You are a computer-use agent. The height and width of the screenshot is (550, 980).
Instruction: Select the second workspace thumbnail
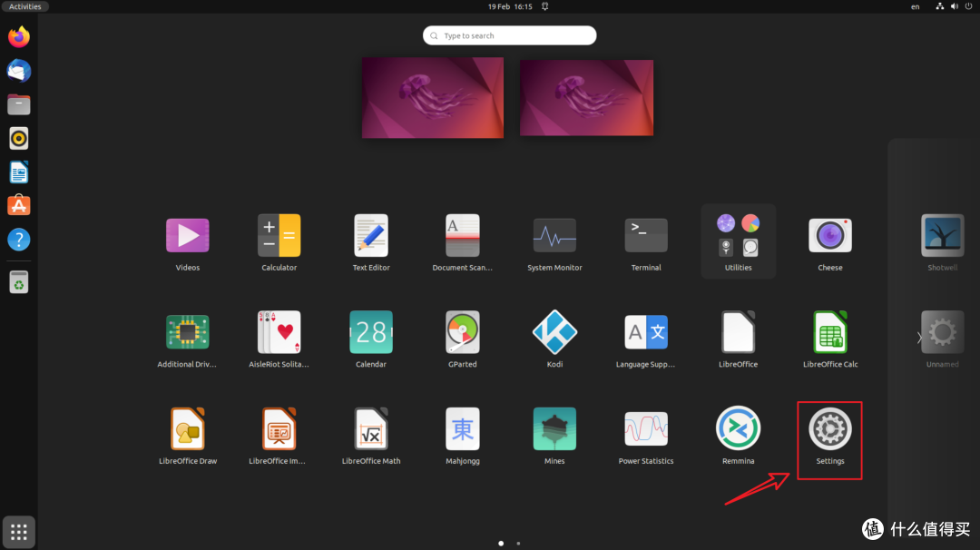point(586,97)
